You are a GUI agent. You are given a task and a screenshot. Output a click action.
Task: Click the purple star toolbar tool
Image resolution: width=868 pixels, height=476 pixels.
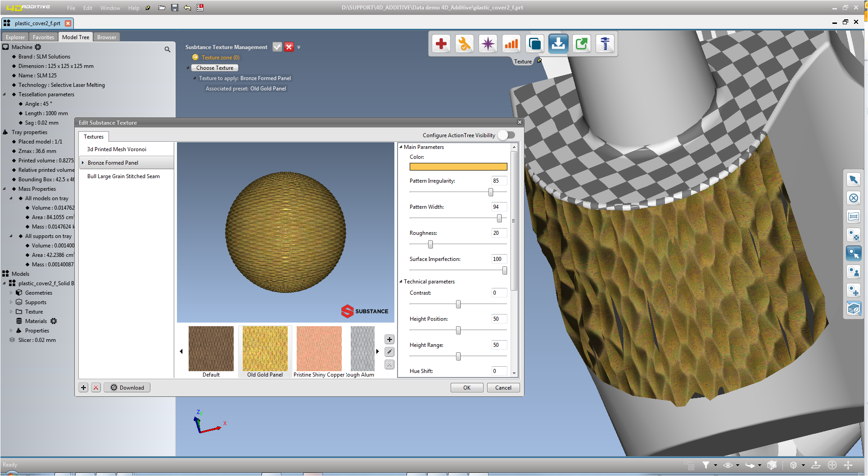tap(488, 44)
